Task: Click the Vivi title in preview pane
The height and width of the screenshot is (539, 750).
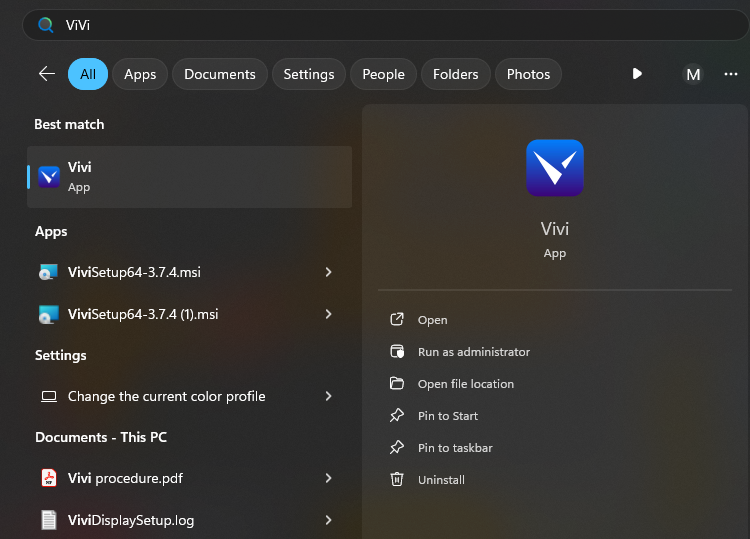Action: 555,229
